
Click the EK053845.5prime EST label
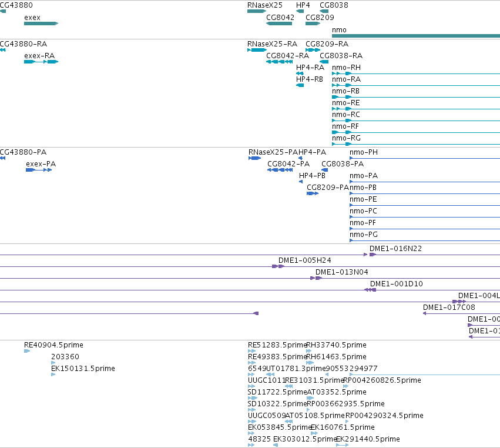pos(279,427)
